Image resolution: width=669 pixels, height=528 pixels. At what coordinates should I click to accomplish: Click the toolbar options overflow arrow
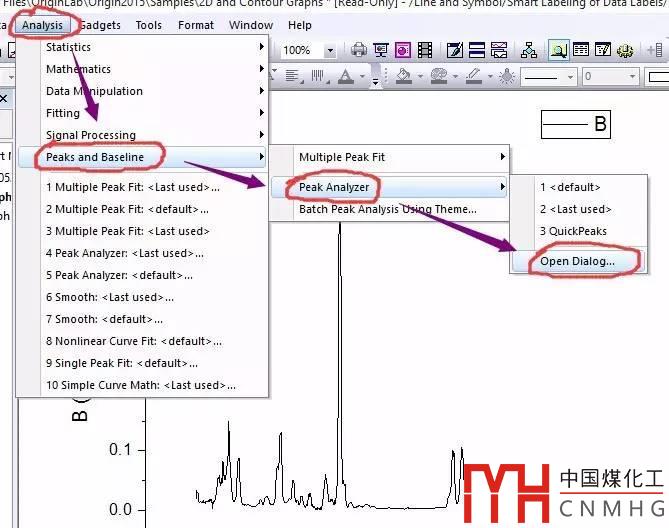(x=375, y=81)
